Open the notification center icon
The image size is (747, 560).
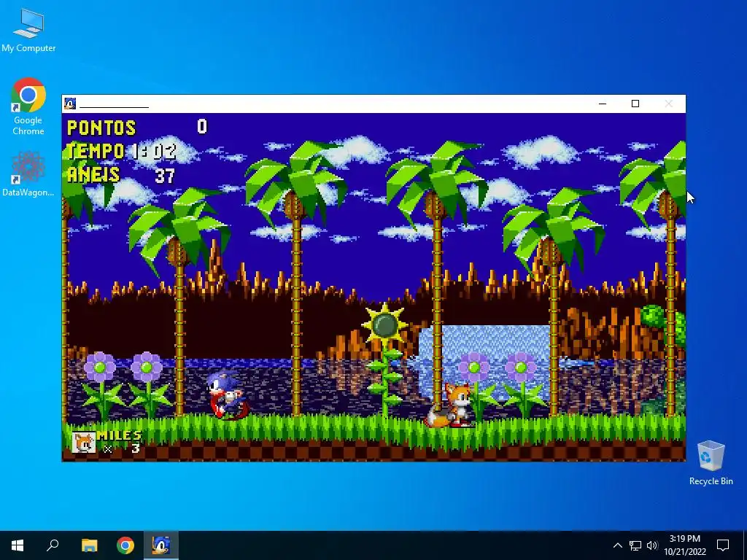tap(723, 545)
